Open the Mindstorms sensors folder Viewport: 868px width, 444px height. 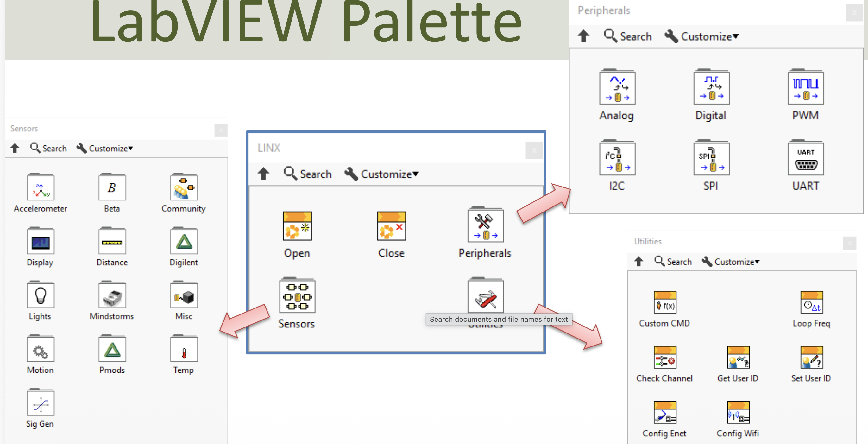click(x=112, y=295)
